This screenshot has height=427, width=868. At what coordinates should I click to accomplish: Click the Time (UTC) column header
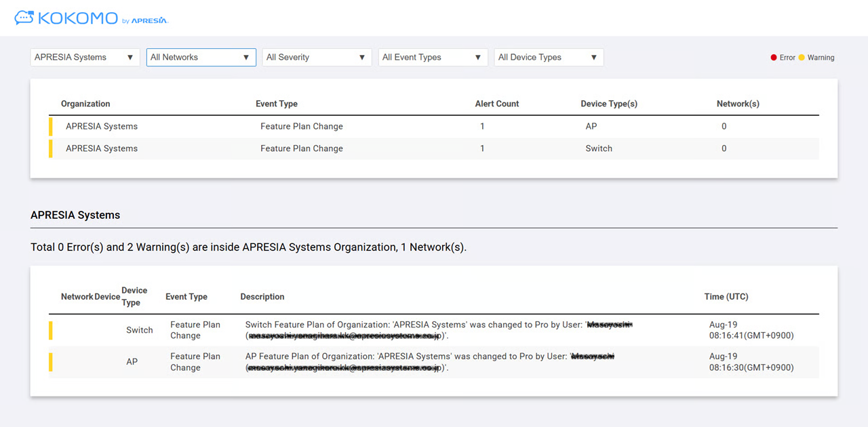click(726, 297)
